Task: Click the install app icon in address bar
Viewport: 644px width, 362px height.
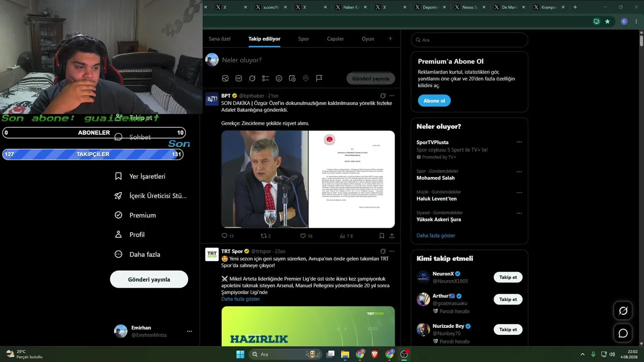Action: pyautogui.click(x=597, y=22)
